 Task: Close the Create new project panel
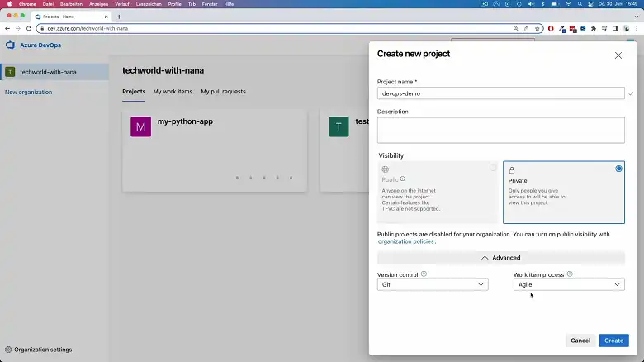[618, 55]
